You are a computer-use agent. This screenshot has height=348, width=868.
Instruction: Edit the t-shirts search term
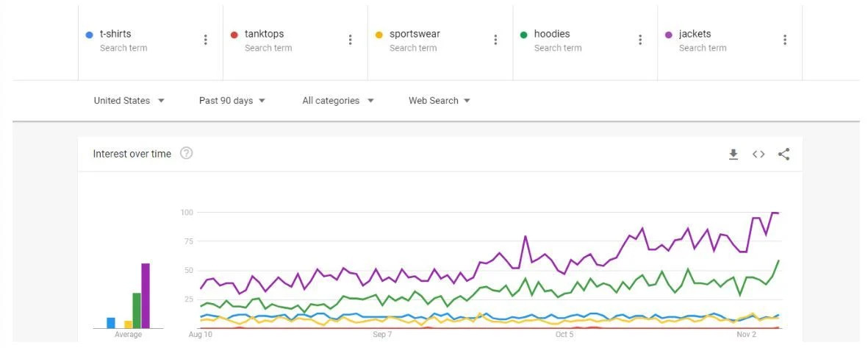point(115,34)
